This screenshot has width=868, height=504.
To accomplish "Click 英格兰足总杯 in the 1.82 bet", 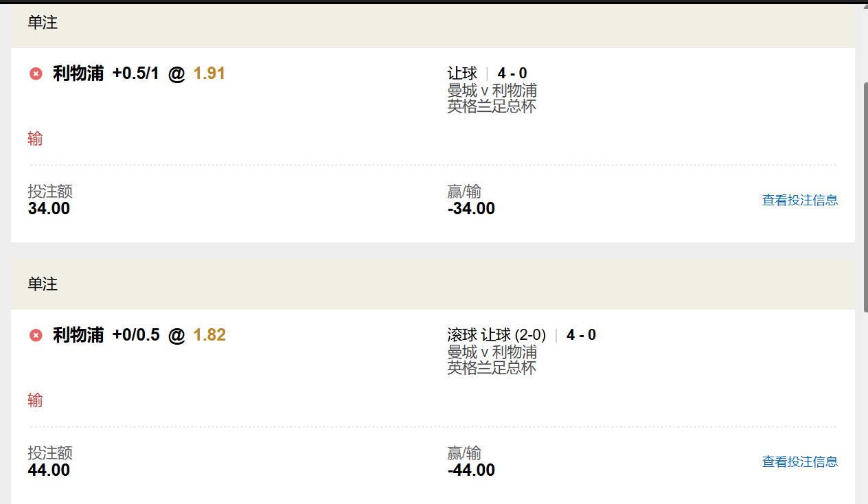I will click(x=492, y=367).
